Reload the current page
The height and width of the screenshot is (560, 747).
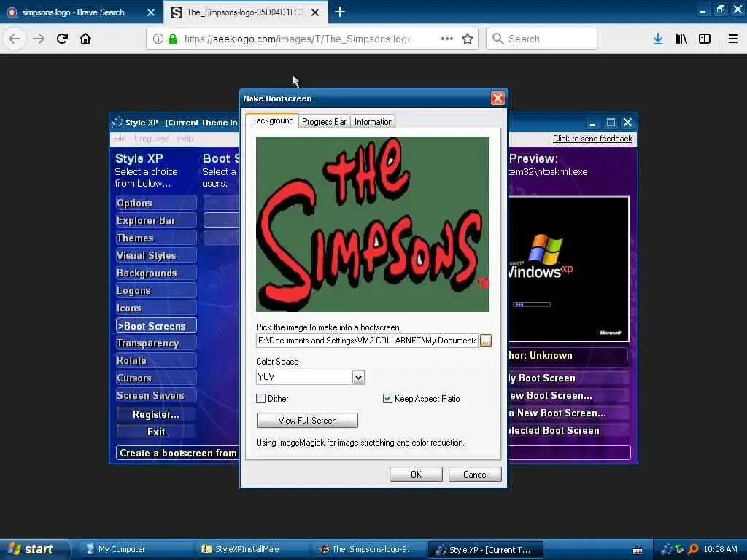(62, 39)
